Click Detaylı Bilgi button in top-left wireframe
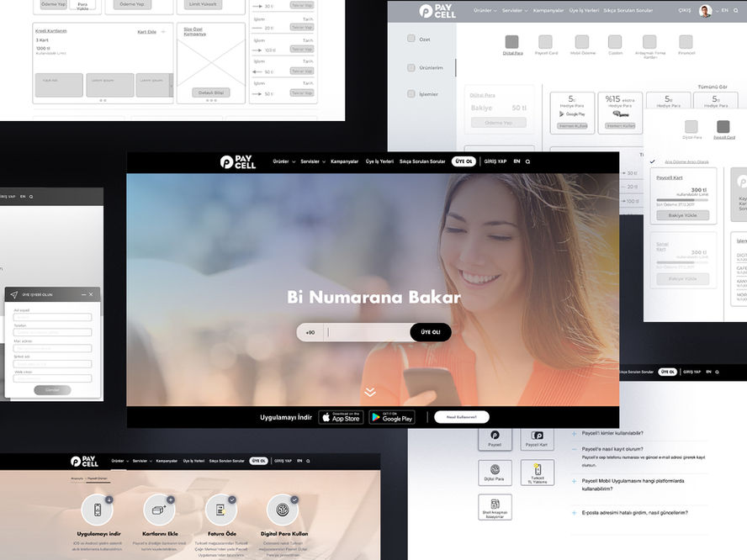The image size is (747, 560). tap(211, 92)
